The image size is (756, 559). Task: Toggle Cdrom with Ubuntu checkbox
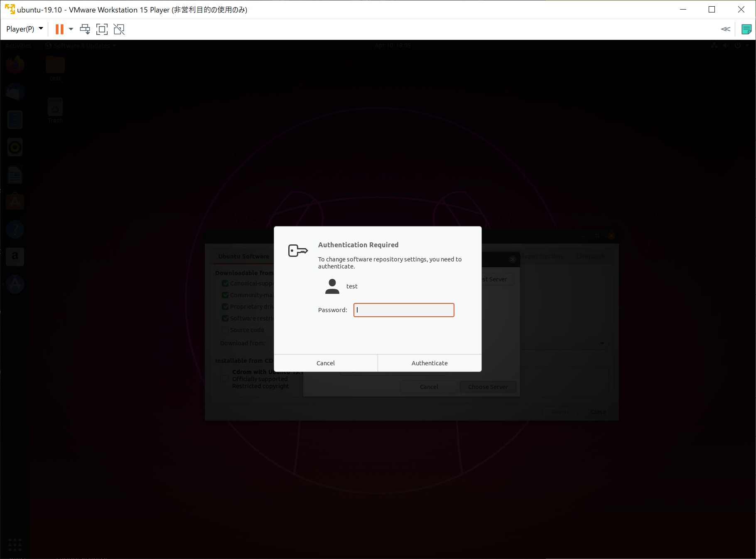coord(225,379)
